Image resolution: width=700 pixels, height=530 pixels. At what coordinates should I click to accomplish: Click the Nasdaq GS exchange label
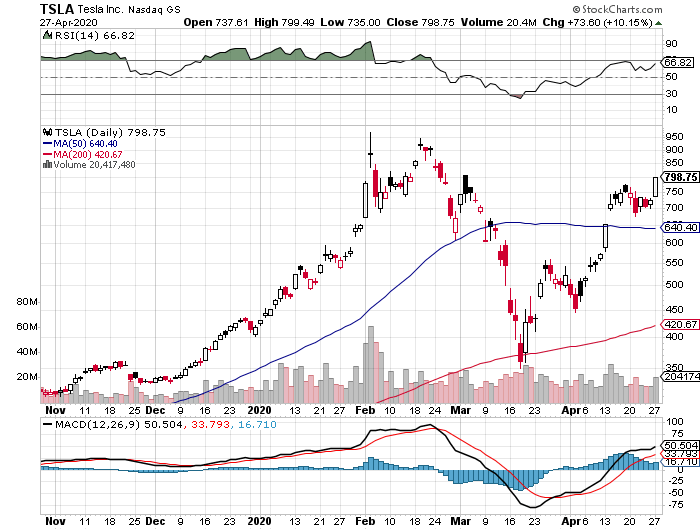point(154,9)
